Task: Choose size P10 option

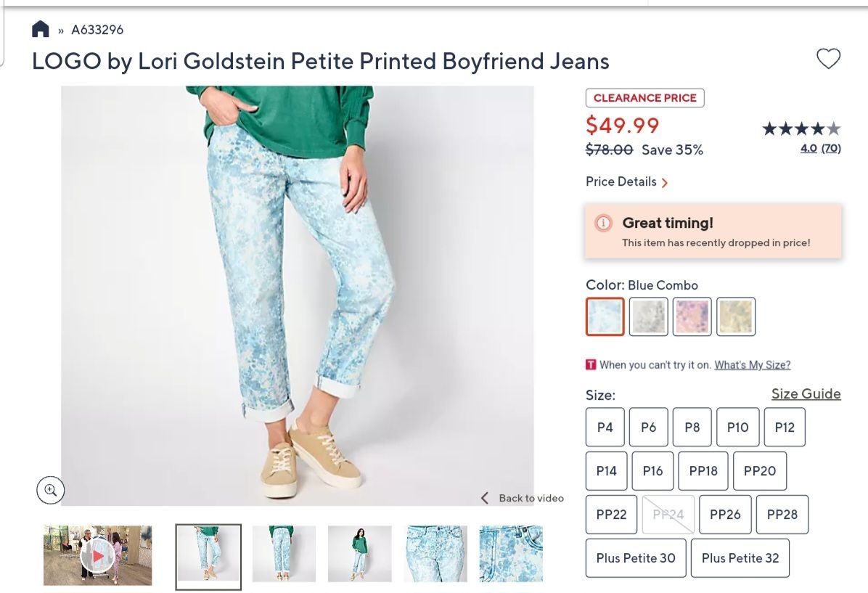Action: click(x=737, y=428)
